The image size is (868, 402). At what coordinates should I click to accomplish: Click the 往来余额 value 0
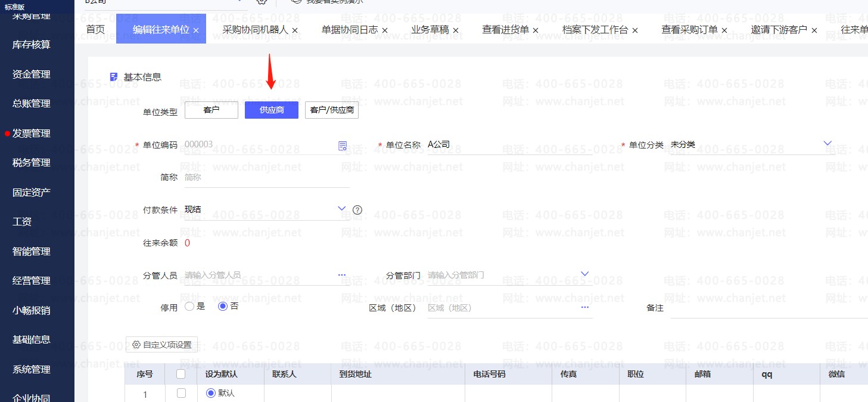point(187,243)
